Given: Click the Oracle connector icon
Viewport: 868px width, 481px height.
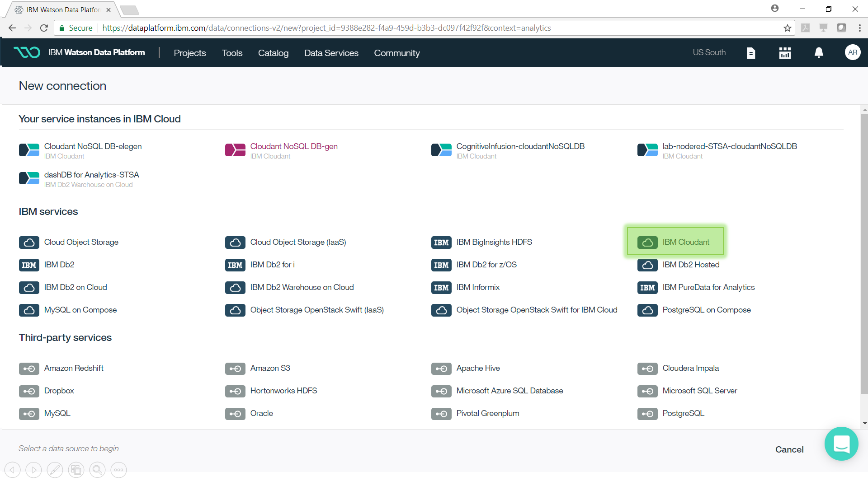Looking at the screenshot, I should 235,414.
